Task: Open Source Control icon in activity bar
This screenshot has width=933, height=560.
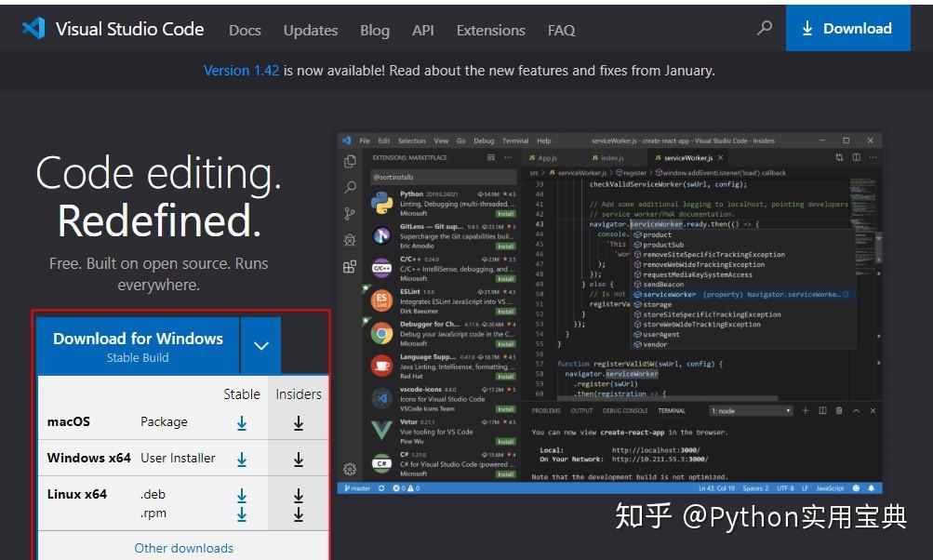Action: point(350,214)
